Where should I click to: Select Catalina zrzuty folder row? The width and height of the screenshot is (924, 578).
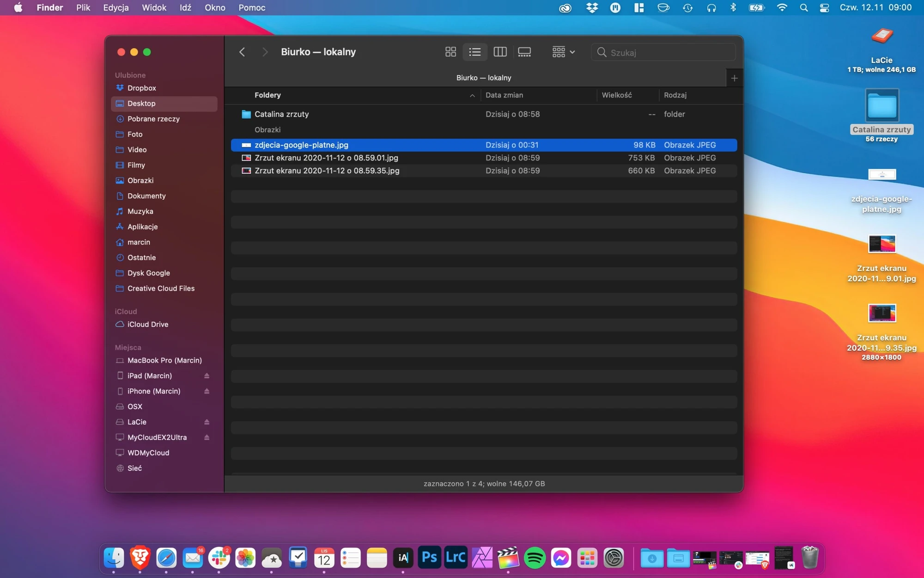tap(484, 114)
